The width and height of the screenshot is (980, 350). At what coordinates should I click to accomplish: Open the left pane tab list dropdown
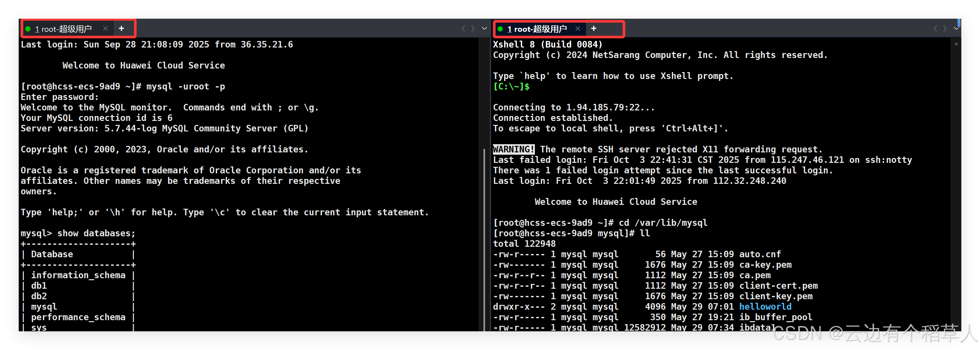click(x=484, y=29)
